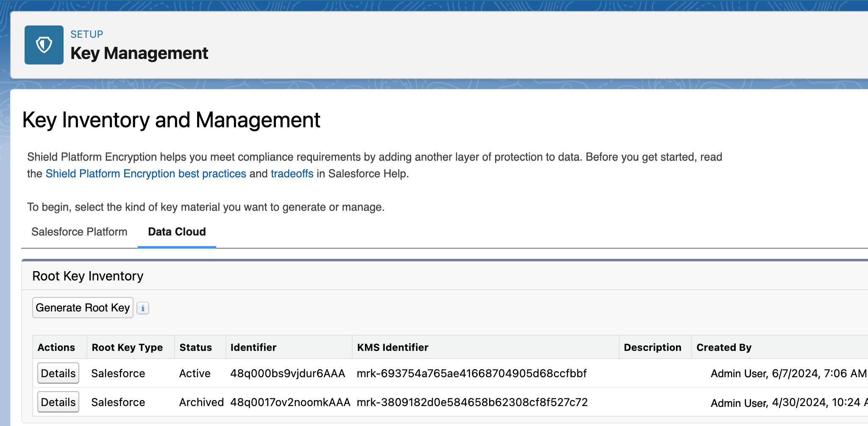Viewport: 868px width, 426px height.
Task: Click Salesforce type in the Archived row
Action: click(118, 402)
